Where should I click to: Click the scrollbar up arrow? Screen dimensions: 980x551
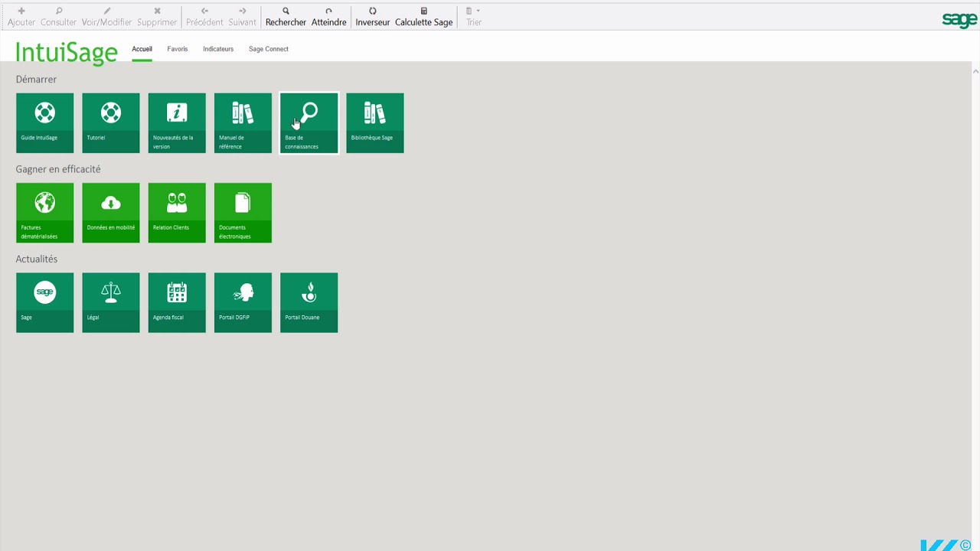click(975, 71)
